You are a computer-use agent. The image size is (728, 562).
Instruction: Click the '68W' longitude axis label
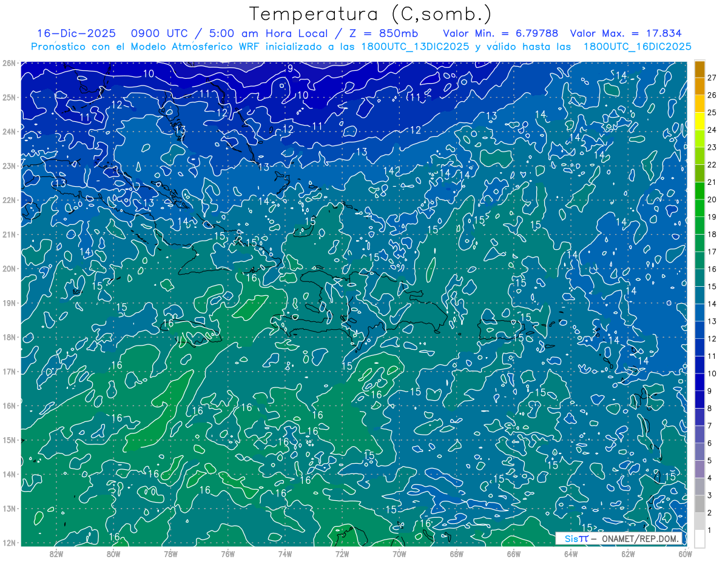(x=457, y=554)
